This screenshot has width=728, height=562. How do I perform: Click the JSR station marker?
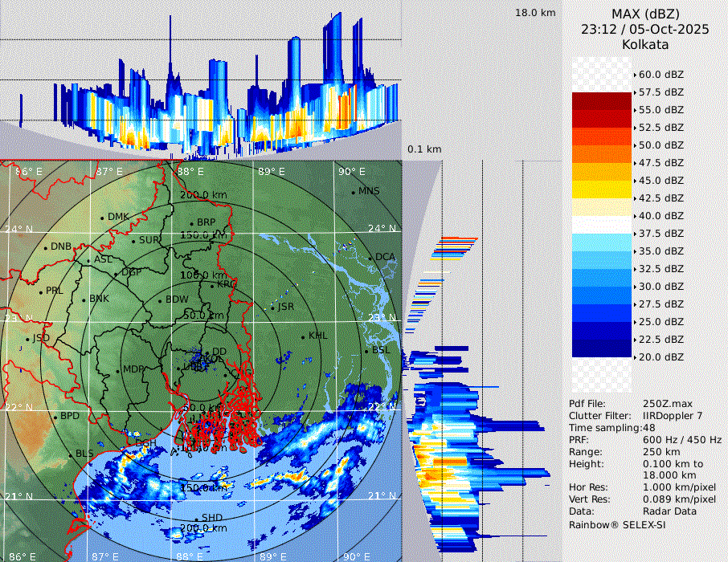coord(272,307)
